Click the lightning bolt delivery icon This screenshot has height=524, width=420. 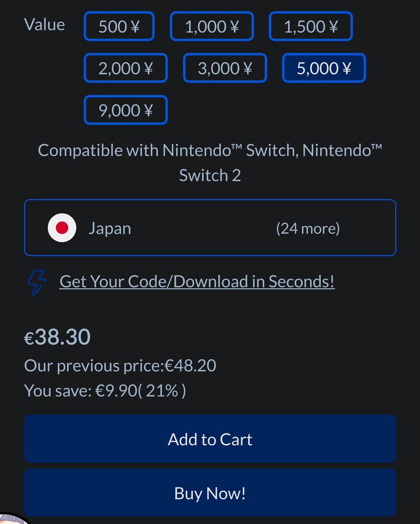37,283
